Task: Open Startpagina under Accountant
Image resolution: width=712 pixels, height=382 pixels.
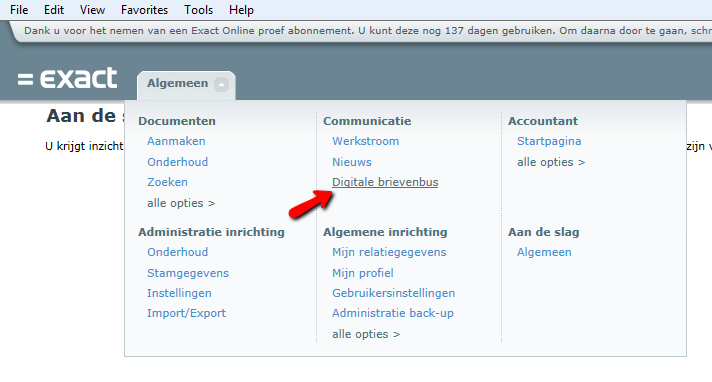Action: 549,141
